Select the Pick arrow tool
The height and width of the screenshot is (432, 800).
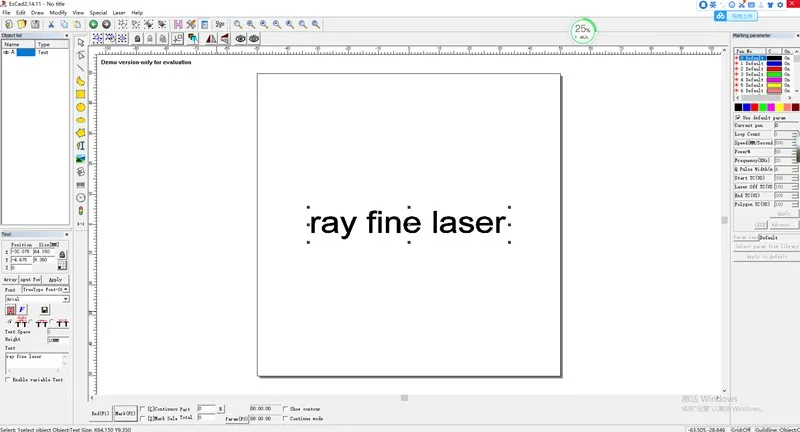pos(81,42)
